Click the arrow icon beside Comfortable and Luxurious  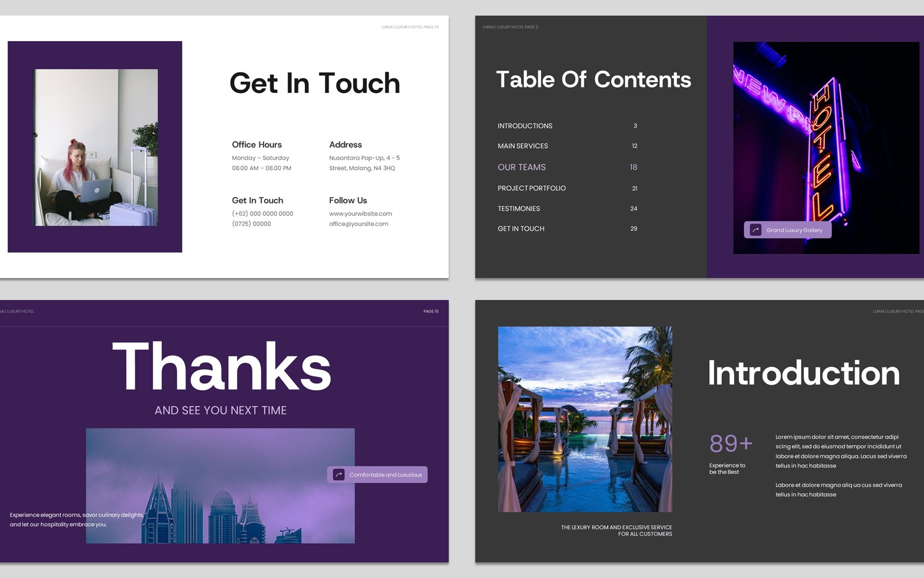pos(339,475)
